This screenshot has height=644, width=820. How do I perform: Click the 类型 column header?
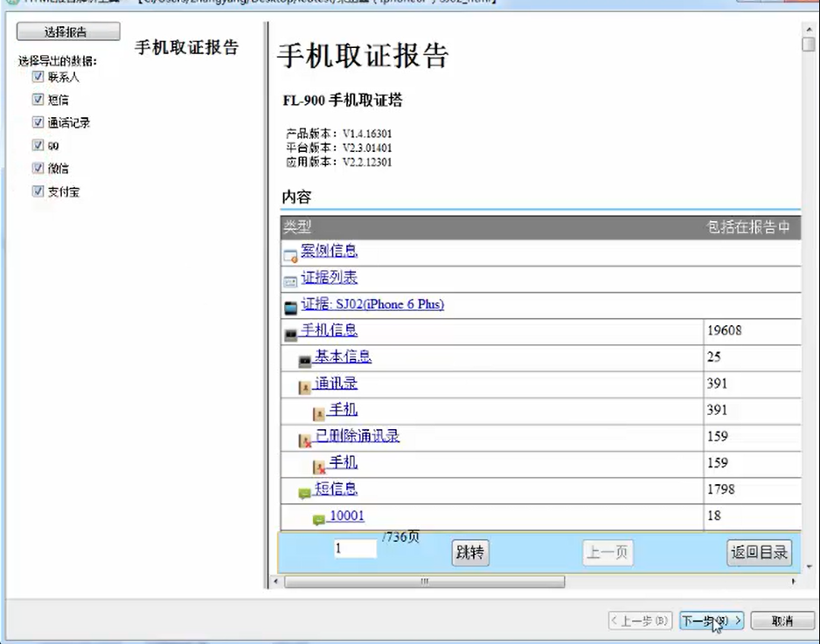tap(297, 227)
